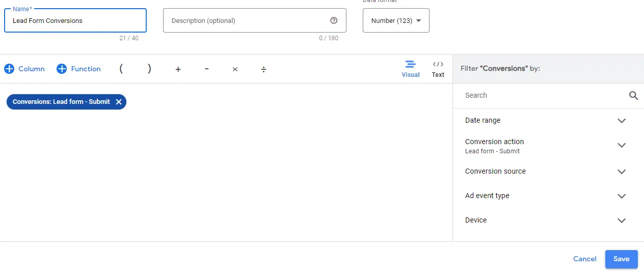Insert the division operator

(x=263, y=69)
